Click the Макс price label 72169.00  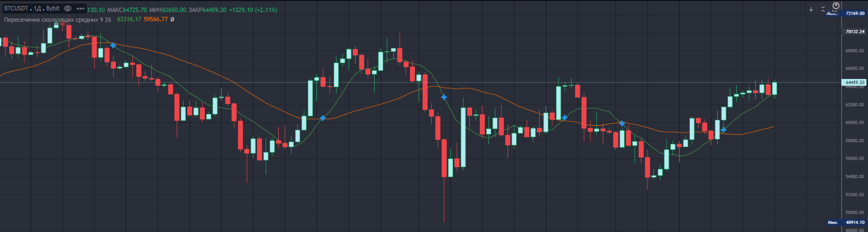(x=854, y=13)
